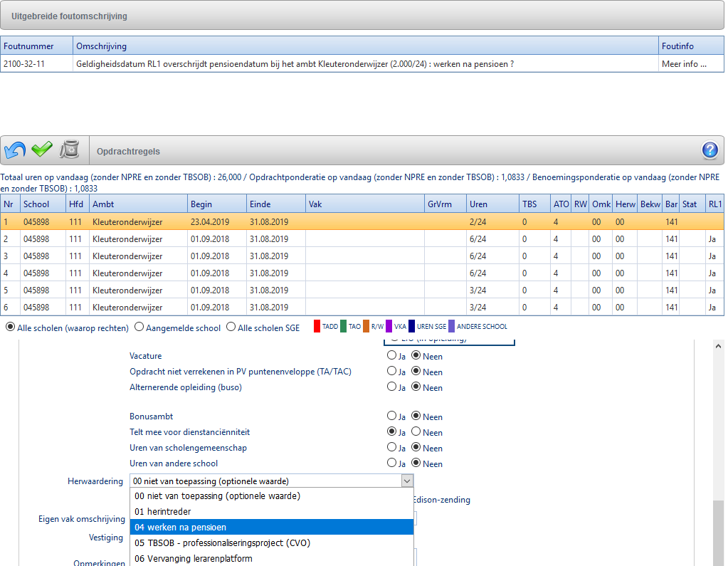Set Alternerende opleiding (buso) to Ja

coord(391,387)
